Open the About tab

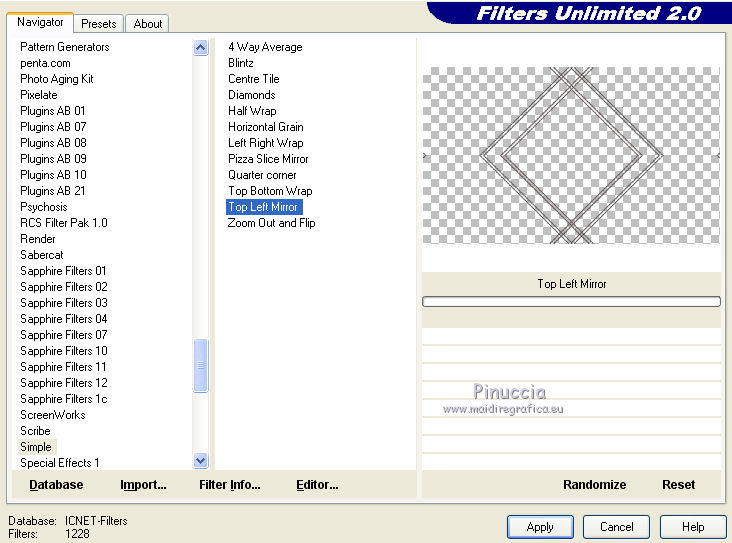point(148,24)
